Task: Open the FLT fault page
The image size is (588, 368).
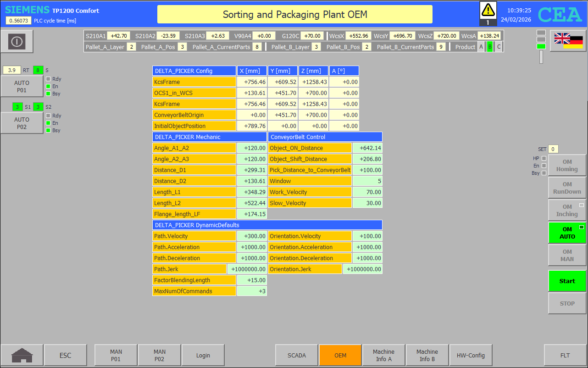Action: 565,355
